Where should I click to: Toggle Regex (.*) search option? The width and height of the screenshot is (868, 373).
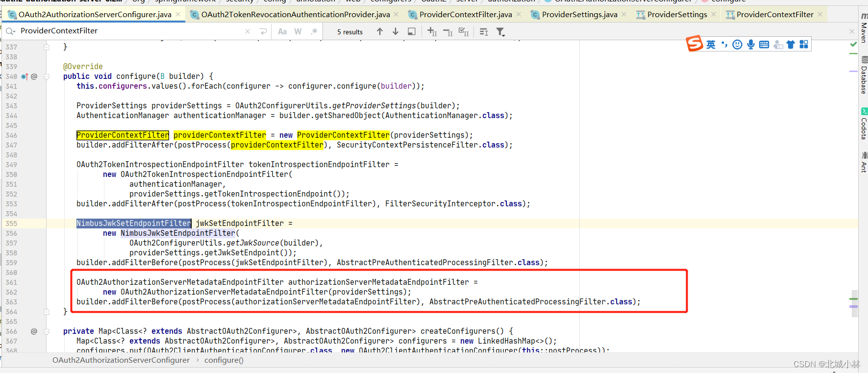coord(314,31)
